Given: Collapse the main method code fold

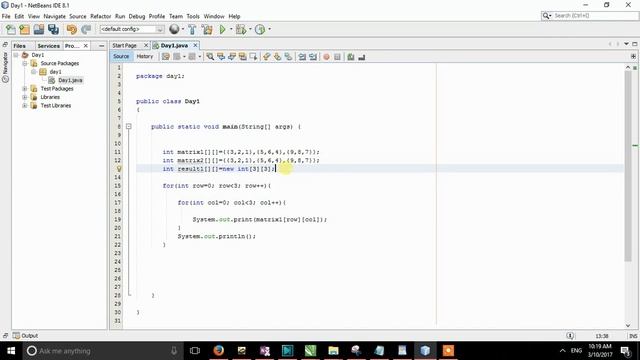Looking at the screenshot, I should pos(129,127).
